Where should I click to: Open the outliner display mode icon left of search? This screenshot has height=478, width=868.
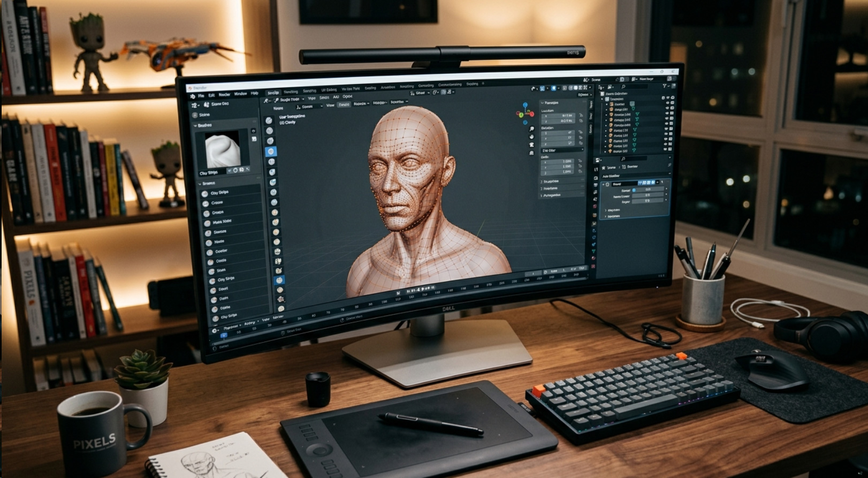pyautogui.click(x=609, y=87)
